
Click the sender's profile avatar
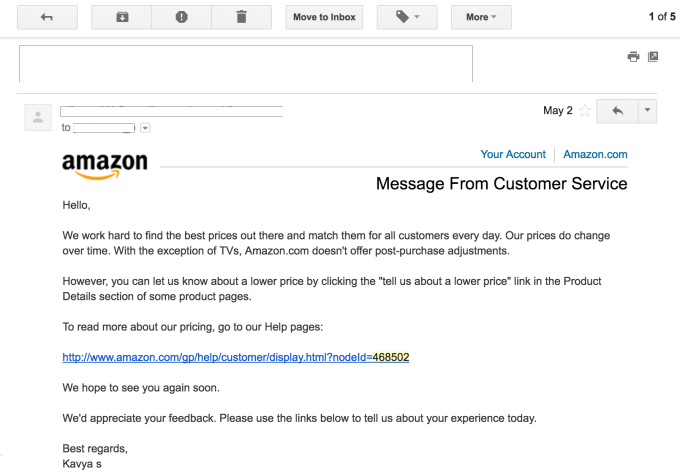coord(39,119)
